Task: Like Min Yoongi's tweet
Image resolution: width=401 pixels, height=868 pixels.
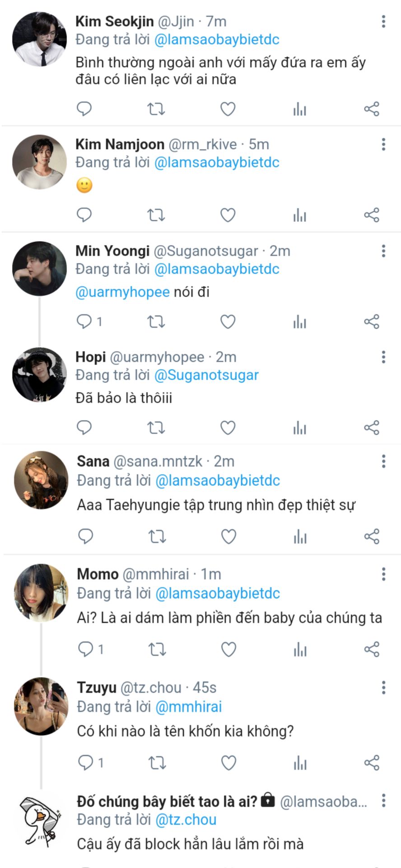Action: 228,322
